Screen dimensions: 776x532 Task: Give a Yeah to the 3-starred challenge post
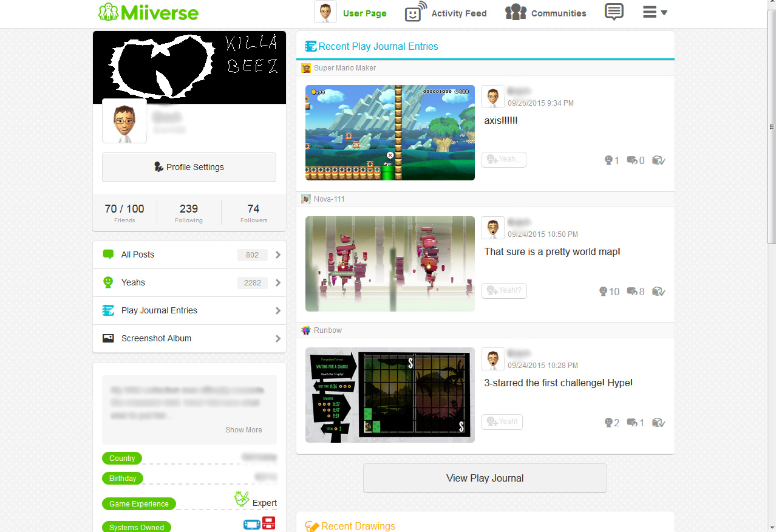[502, 422]
